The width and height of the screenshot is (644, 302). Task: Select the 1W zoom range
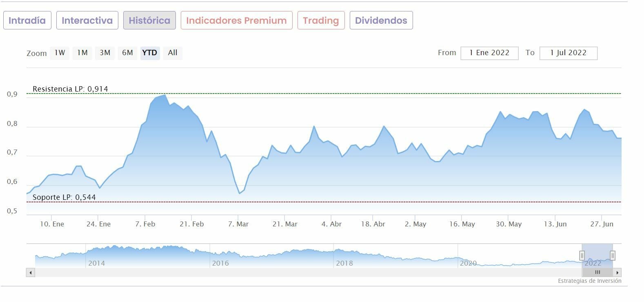coord(60,53)
